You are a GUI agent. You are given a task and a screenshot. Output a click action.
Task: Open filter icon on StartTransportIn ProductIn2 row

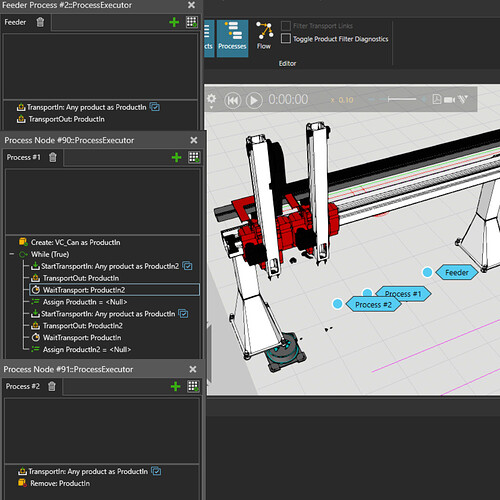187,266
